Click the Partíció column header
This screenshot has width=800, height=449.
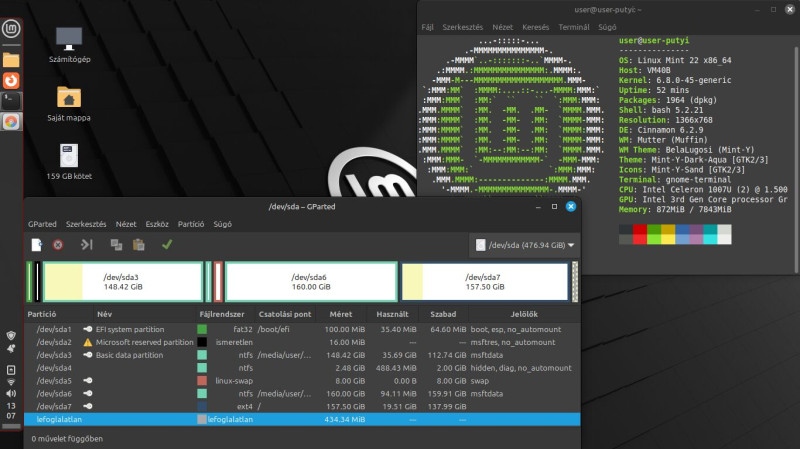pos(59,314)
